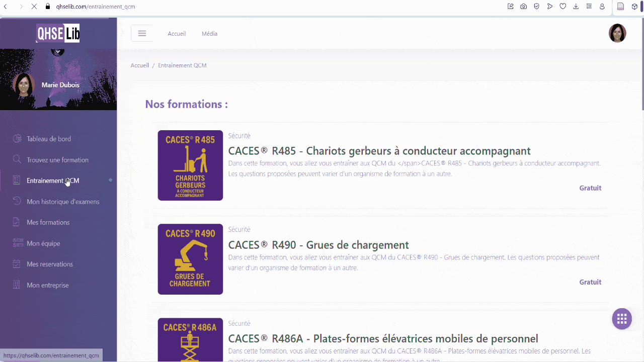The height and width of the screenshot is (362, 644).
Task: Open the downloads icon in the browser toolbar
Action: click(x=576, y=7)
